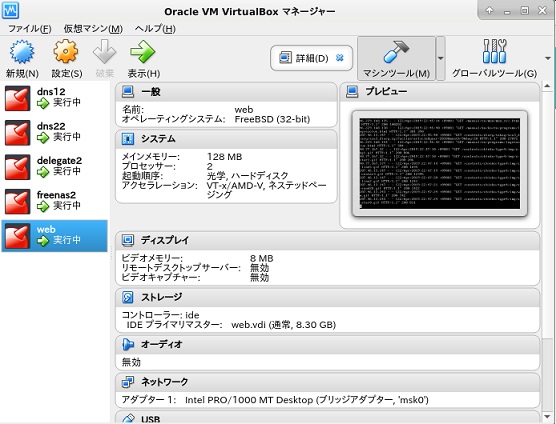This screenshot has height=424, width=556.
Task: Open the Machine (仮想マシン) menu
Action: tap(93, 29)
